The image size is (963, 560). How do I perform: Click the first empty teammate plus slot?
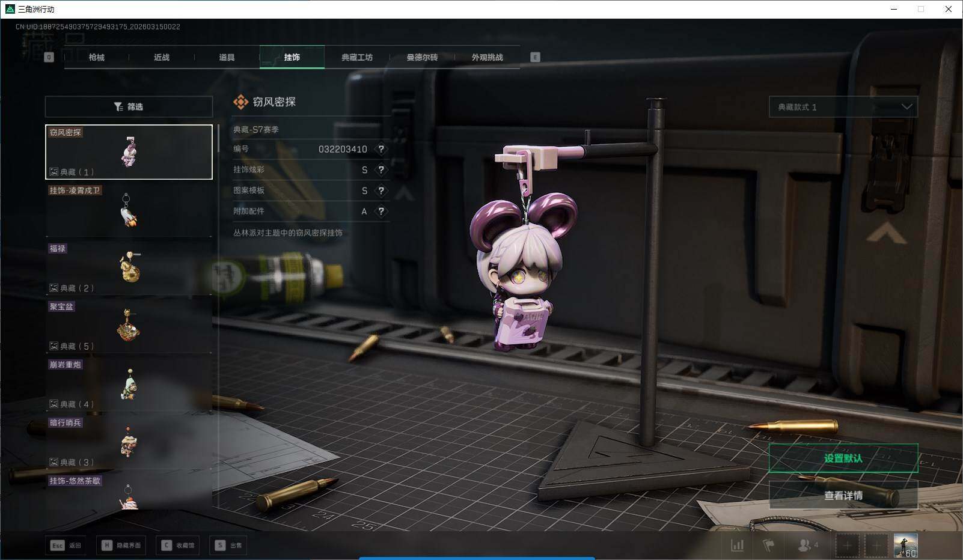[x=847, y=546]
